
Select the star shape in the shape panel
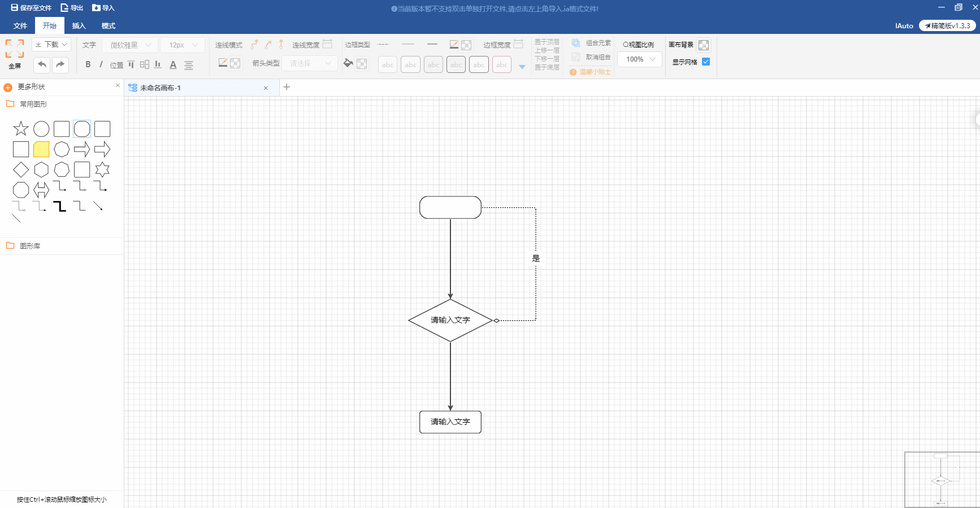point(21,129)
